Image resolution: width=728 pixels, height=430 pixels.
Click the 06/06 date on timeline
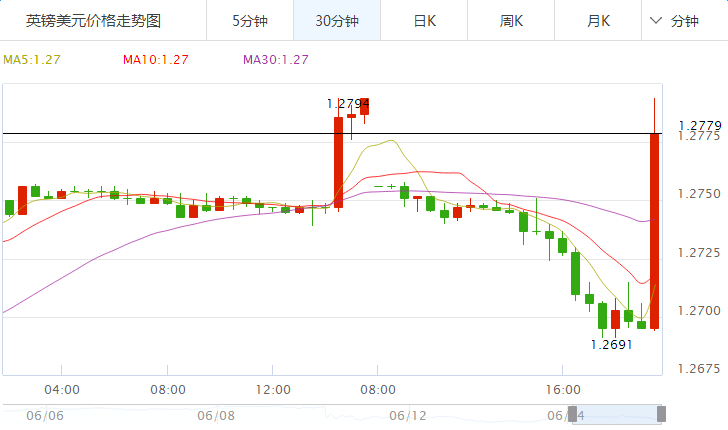click(x=45, y=416)
